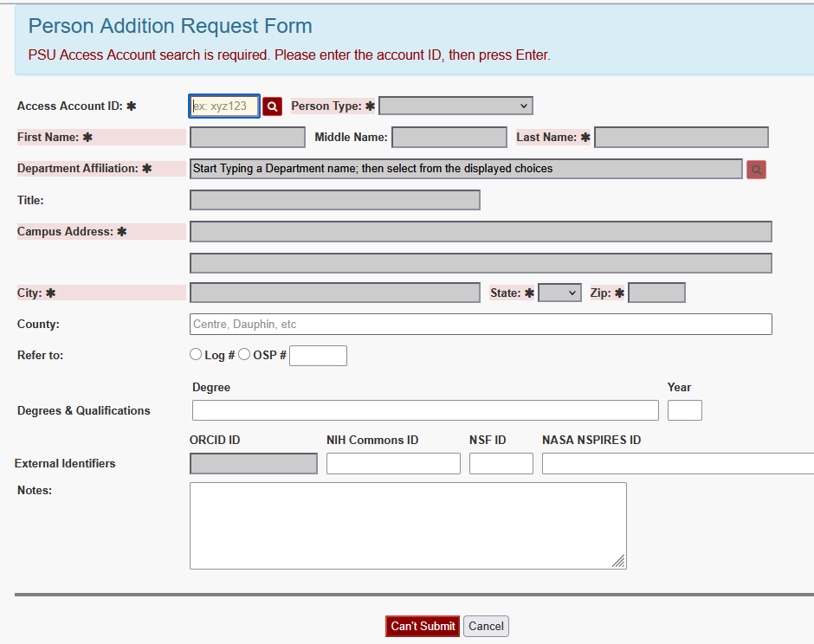Click the Last Name input field
This screenshot has width=814, height=644.
coord(682,137)
